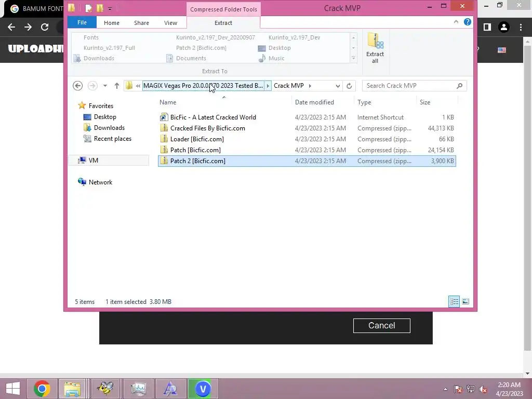This screenshot has width=532, height=399.
Task: Refresh the Crack MVP folder view
Action: 349,86
